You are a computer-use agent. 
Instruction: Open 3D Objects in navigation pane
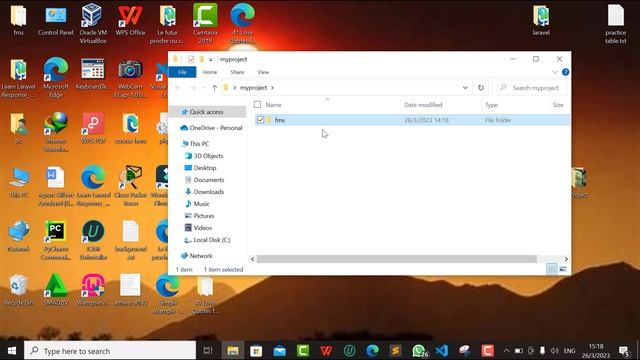(208, 156)
